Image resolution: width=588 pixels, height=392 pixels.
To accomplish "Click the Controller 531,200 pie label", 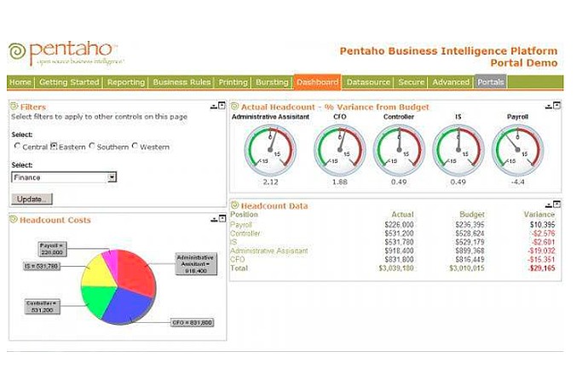I will (42, 307).
